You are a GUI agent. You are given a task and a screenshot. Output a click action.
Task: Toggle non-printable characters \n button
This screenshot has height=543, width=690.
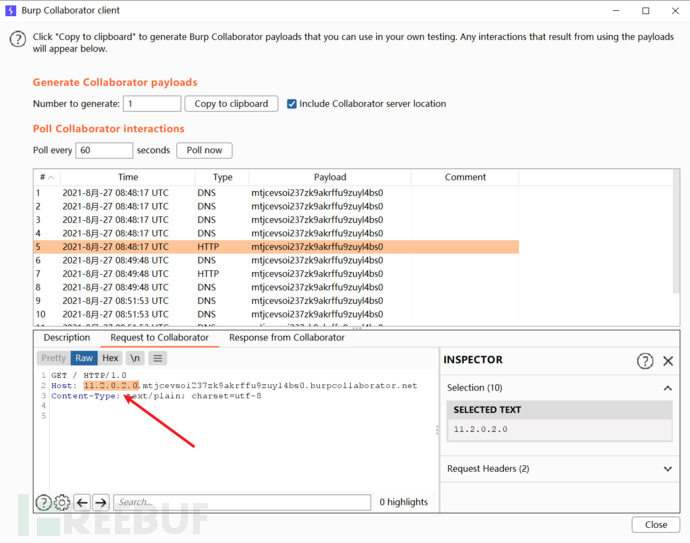coord(135,358)
